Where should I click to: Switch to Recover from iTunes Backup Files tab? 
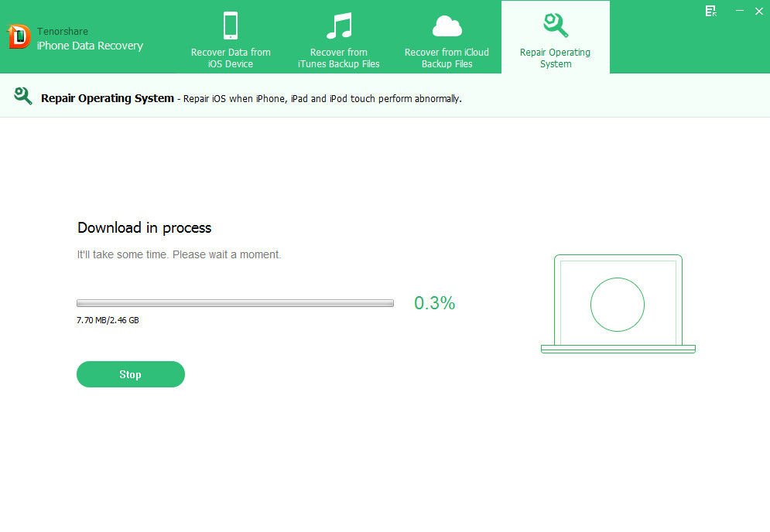pyautogui.click(x=339, y=37)
